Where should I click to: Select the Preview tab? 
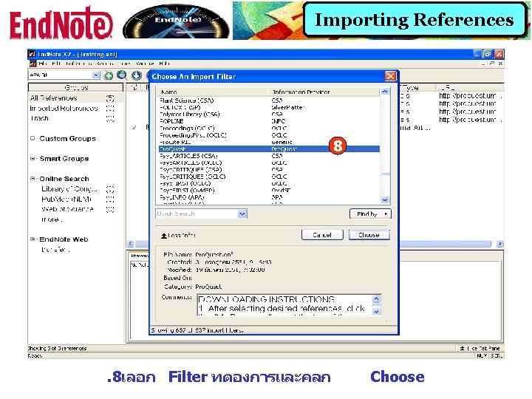click(x=140, y=256)
